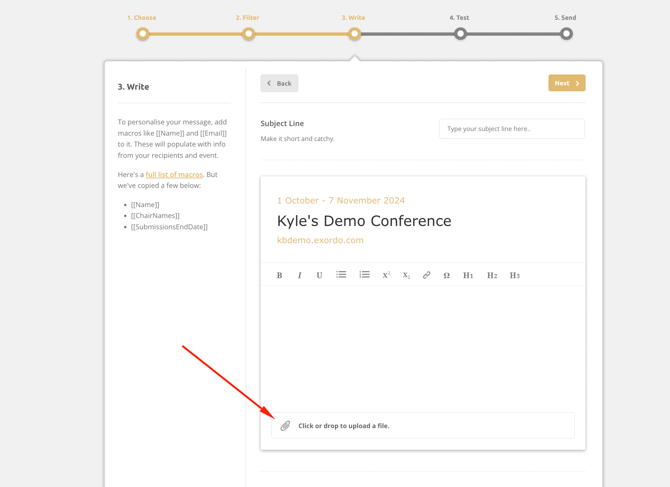The image size is (670, 487).
Task: Click the subject line input field
Action: (511, 129)
